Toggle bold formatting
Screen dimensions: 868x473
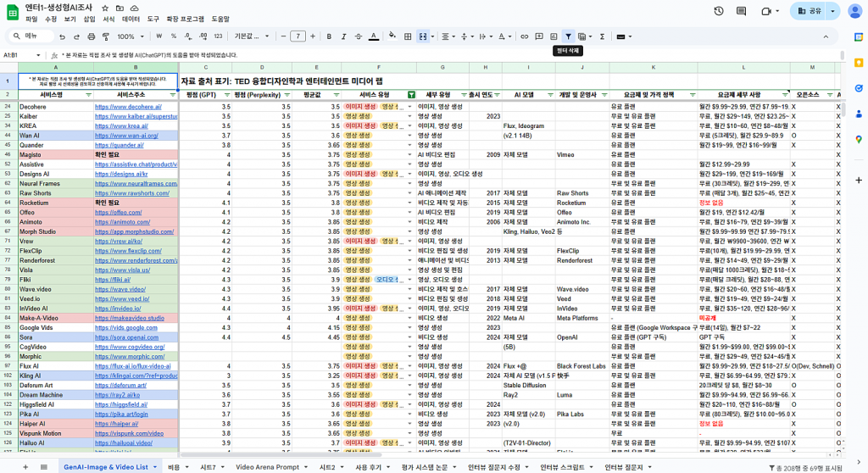329,36
